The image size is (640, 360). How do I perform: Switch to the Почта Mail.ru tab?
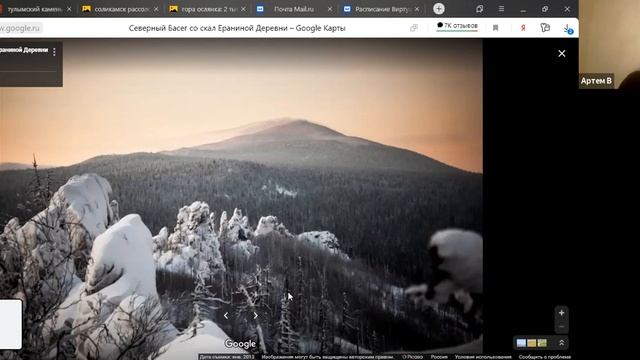pyautogui.click(x=294, y=9)
